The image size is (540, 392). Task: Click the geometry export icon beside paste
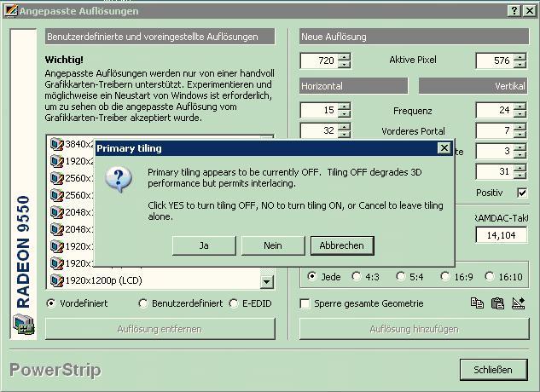(517, 303)
